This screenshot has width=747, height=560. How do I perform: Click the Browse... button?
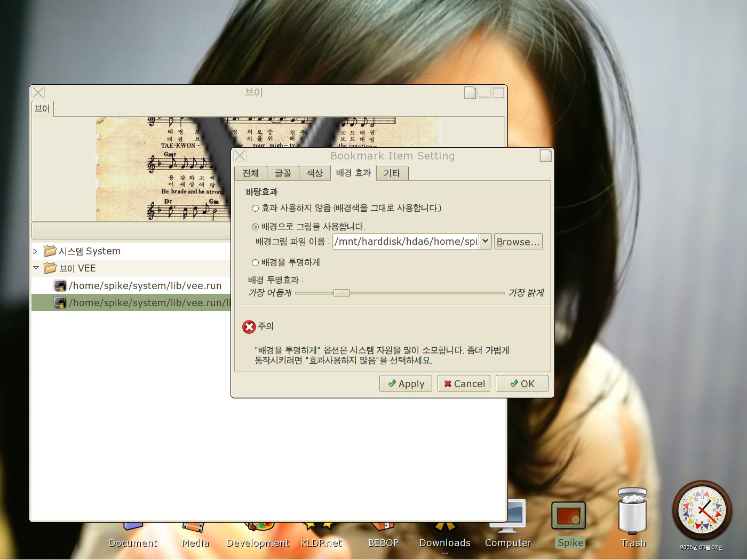coord(518,242)
